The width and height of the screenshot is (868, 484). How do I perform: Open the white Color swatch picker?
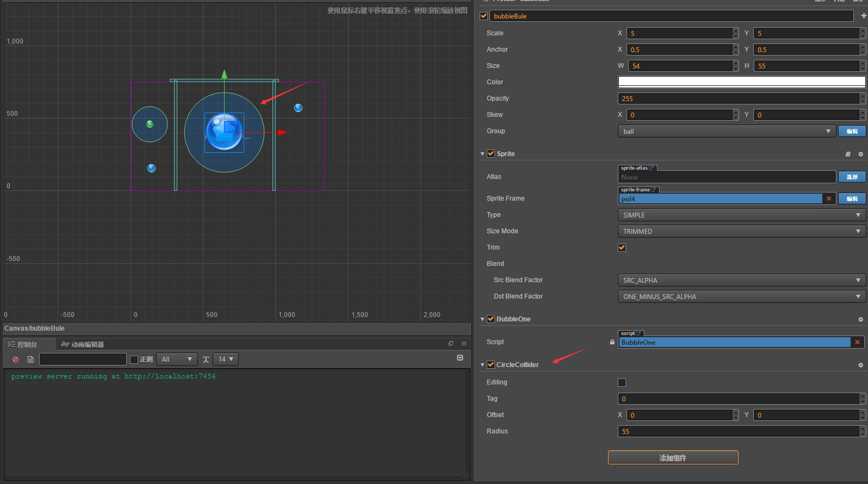[741, 82]
